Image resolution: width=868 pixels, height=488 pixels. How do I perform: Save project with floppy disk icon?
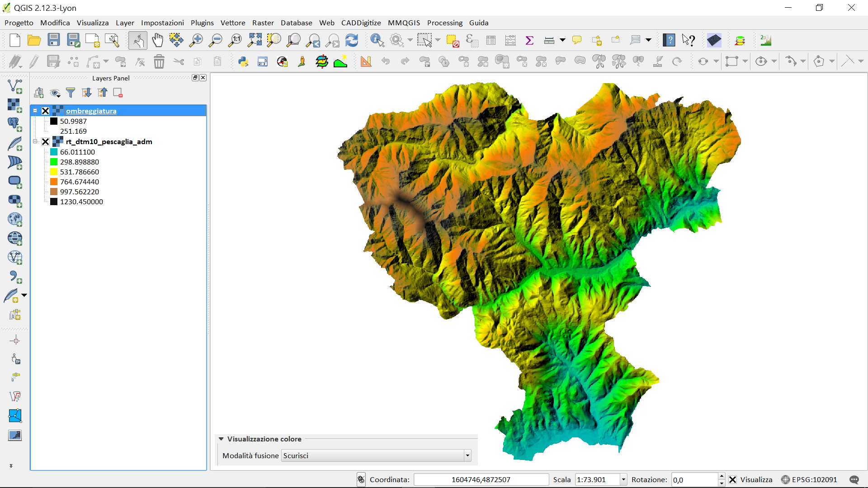[54, 40]
